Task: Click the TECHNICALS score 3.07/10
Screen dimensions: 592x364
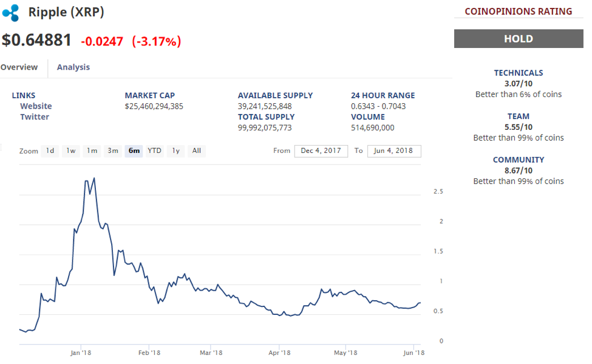Action: click(x=519, y=83)
